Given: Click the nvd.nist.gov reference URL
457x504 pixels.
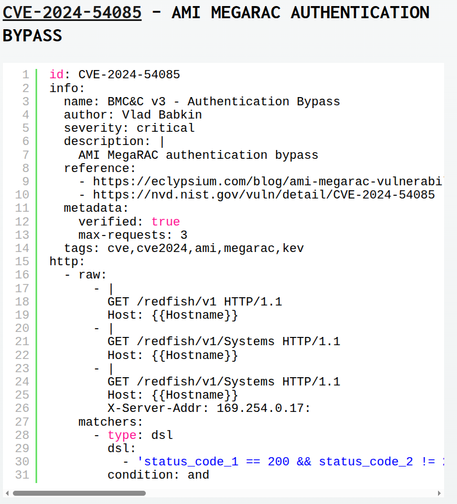Looking at the screenshot, I should (x=264, y=195).
